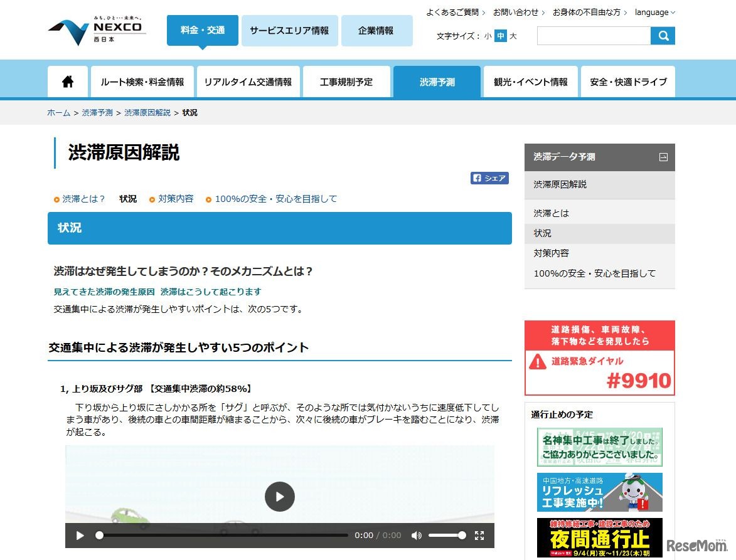Click the warning triangle beside 道路緊急ダイヤル
The height and width of the screenshot is (560, 736).
538,361
